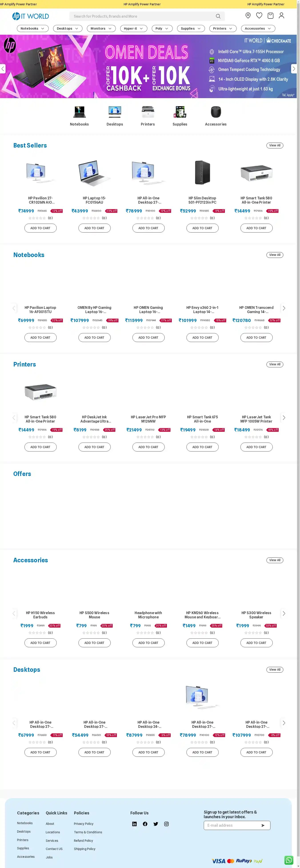Advance the banner carousel to next slide
The height and width of the screenshot is (868, 300).
[294, 69]
